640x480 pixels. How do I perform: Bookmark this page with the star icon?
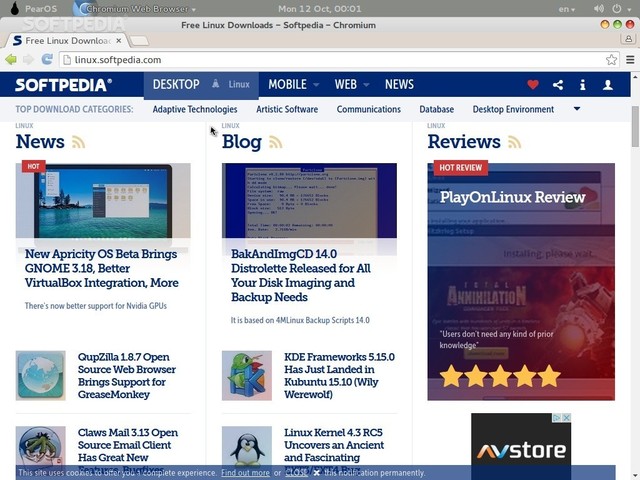(611, 60)
